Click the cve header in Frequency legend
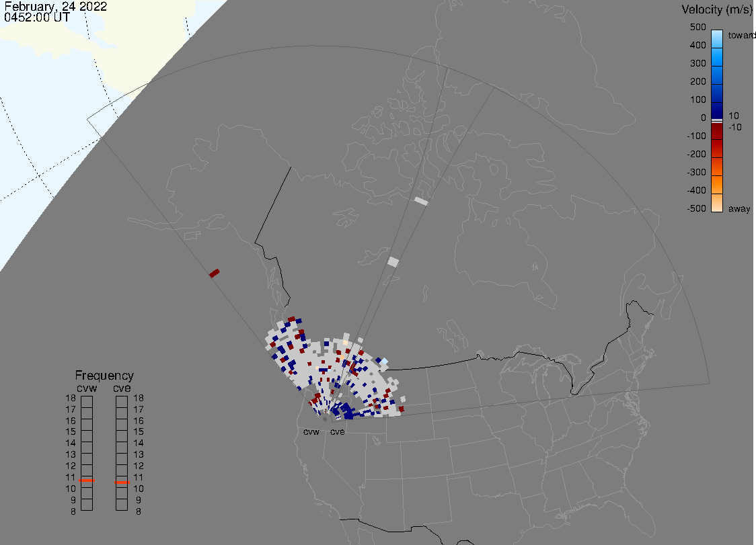The height and width of the screenshot is (545, 756). [x=122, y=388]
